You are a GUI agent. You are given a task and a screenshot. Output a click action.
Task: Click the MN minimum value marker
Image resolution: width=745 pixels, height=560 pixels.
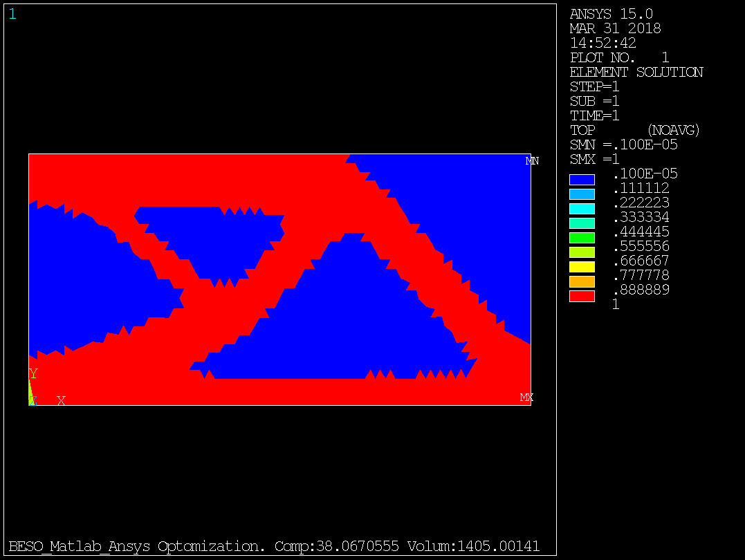[532, 161]
